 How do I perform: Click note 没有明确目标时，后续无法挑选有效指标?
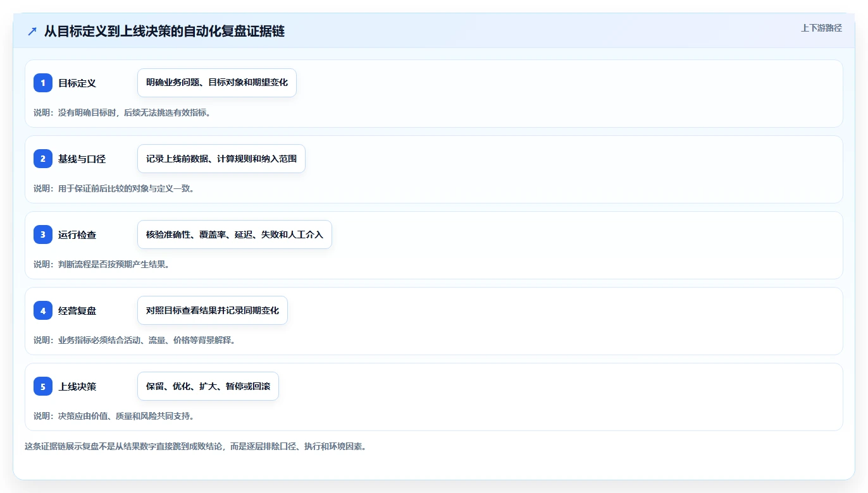(122, 113)
